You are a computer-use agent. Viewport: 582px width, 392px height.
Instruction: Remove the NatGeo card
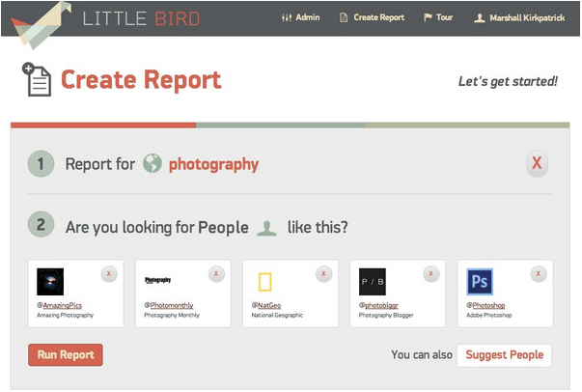click(x=323, y=274)
